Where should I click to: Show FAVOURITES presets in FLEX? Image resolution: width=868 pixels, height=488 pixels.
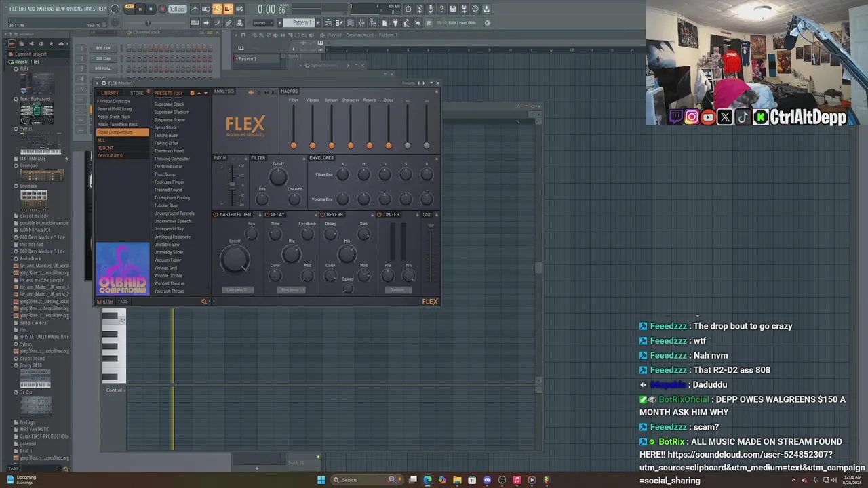[x=110, y=156]
